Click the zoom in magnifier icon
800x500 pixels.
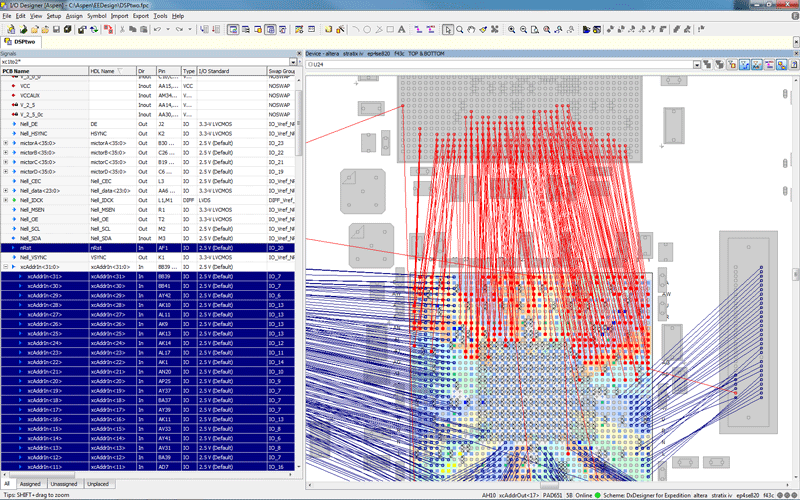511,29
